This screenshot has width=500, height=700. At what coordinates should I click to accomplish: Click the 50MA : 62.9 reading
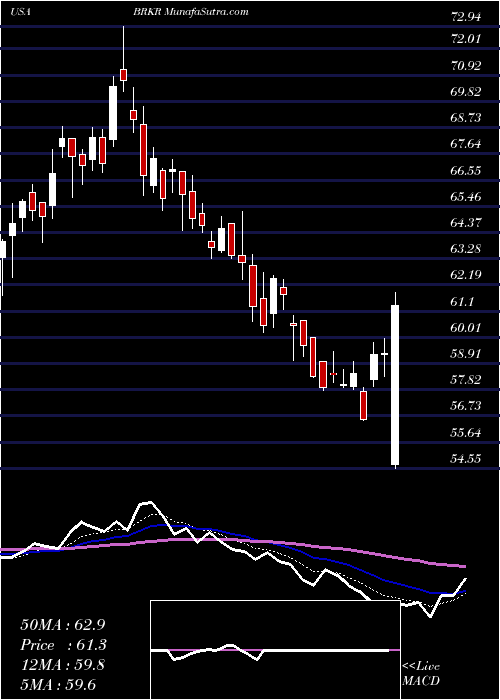[x=63, y=625]
